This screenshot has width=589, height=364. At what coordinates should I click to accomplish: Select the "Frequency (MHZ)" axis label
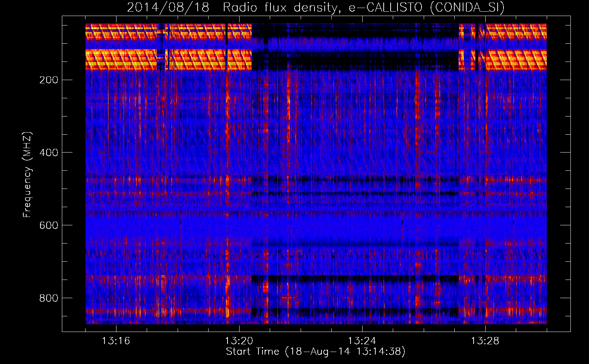[27, 175]
